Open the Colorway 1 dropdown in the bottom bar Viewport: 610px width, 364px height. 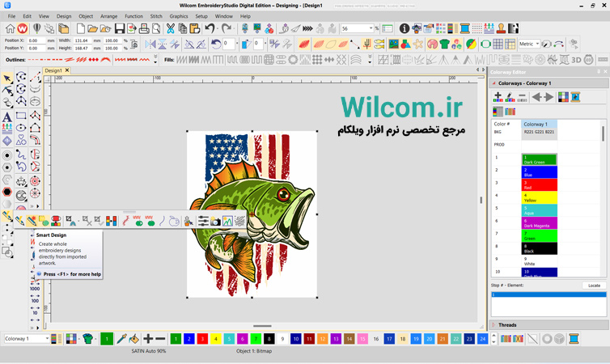(47, 339)
